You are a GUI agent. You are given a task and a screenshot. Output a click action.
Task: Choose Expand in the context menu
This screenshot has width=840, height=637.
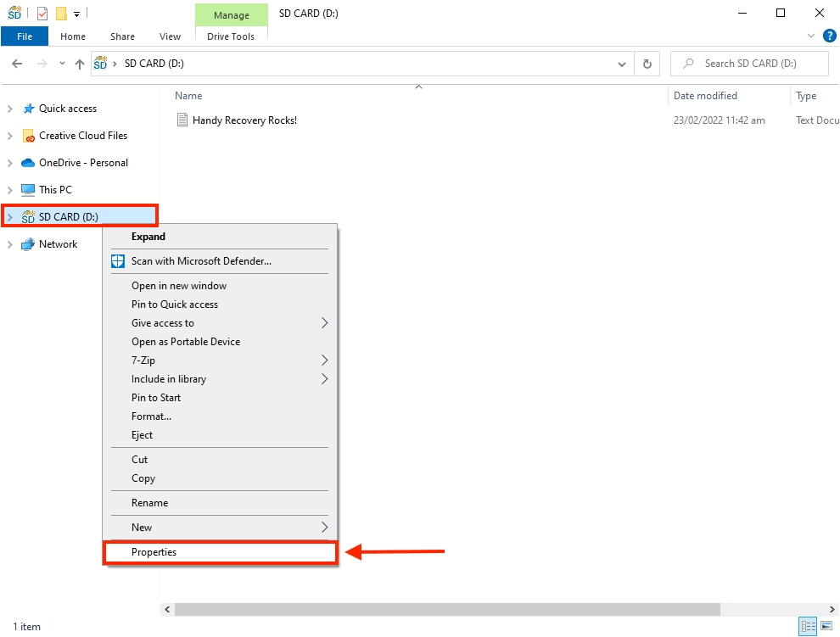(148, 237)
